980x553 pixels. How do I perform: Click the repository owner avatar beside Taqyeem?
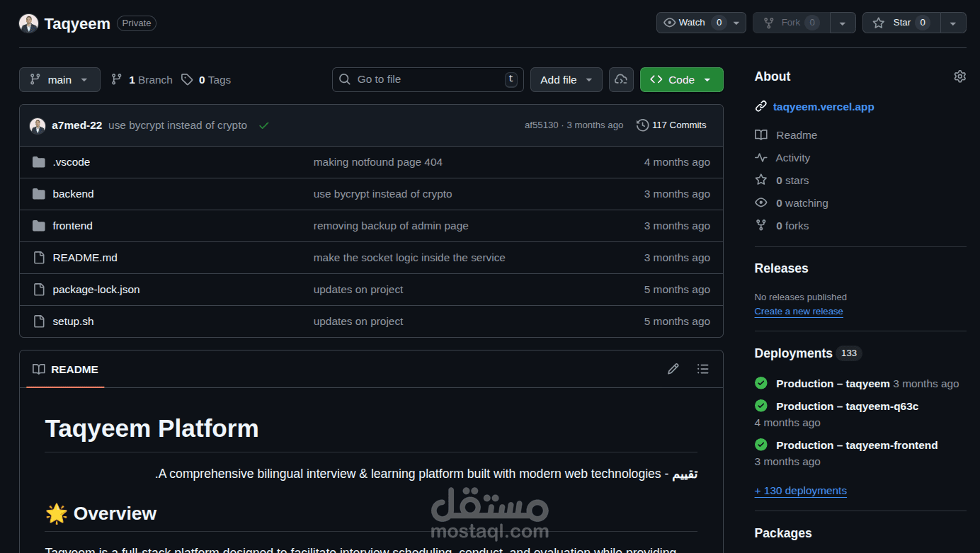point(29,23)
